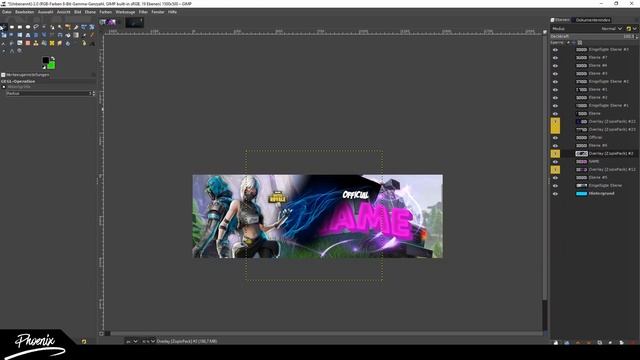Hide the Eingefügte Ebene #1 layer
Viewport: 640px width, 360px height.
click(x=555, y=106)
